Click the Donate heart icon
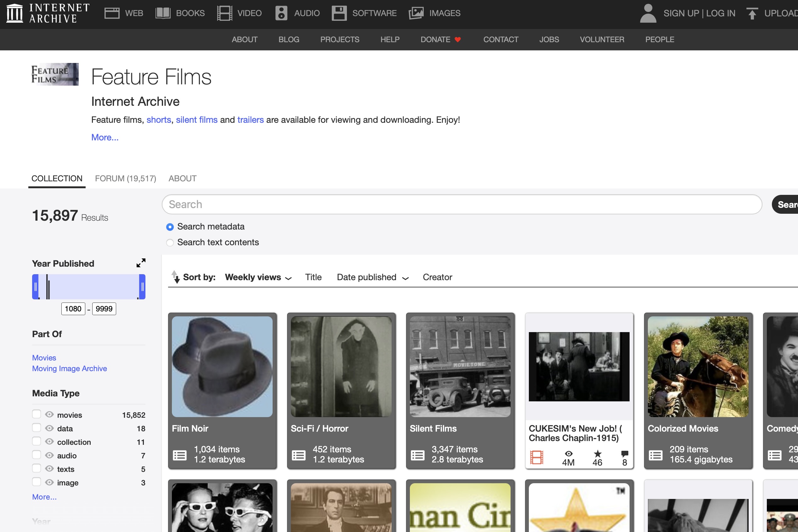This screenshot has height=532, width=798. tap(458, 40)
